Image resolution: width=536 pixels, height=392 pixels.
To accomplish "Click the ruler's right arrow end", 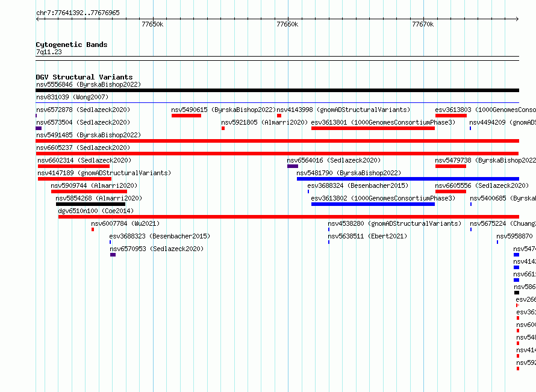I will click(x=517, y=19).
